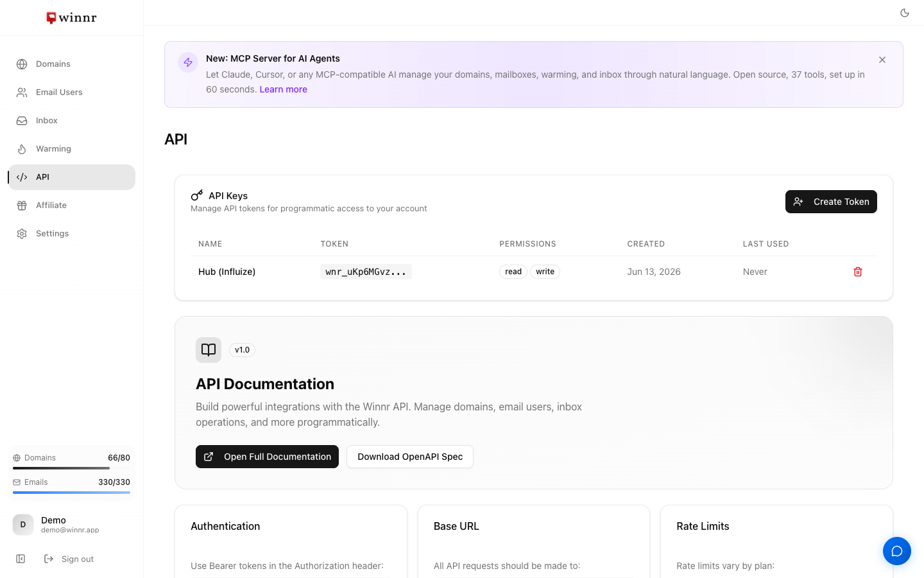
Task: Open Email Users page
Action: 72,92
